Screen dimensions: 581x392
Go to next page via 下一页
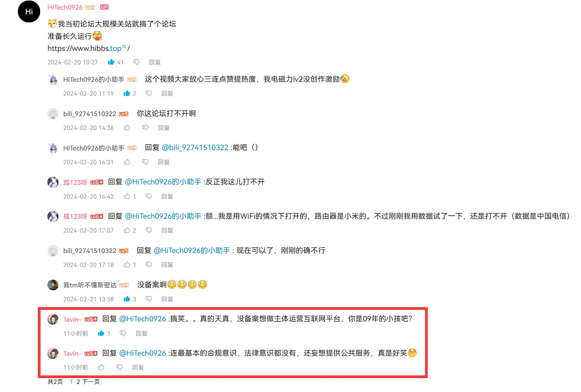(91, 382)
